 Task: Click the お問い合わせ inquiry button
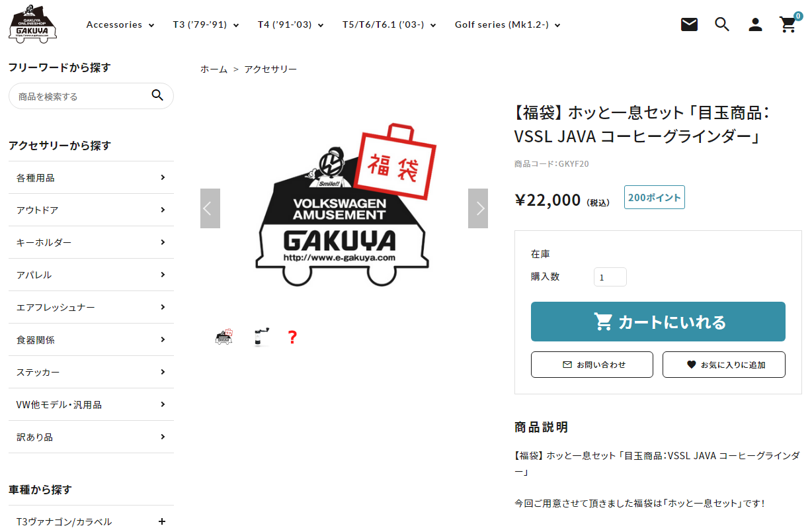coord(592,365)
